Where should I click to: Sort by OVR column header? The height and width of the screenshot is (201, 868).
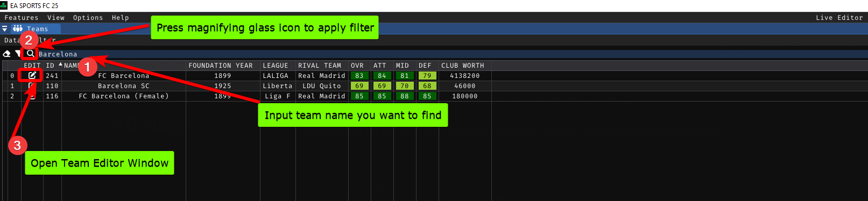point(357,66)
